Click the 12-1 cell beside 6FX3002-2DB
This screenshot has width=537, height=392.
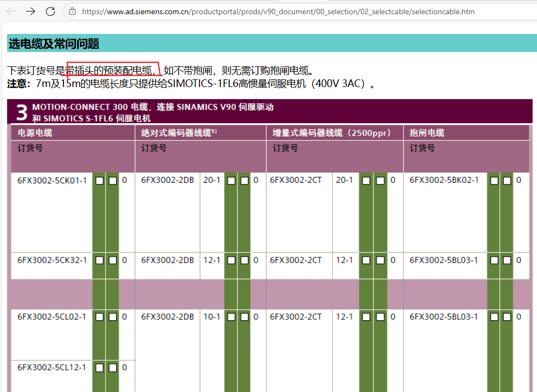212,261
